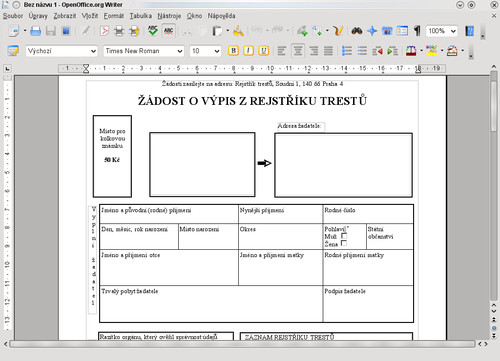Toggle Bold formatting
Viewport: 500px width, 361px height.
click(233, 51)
